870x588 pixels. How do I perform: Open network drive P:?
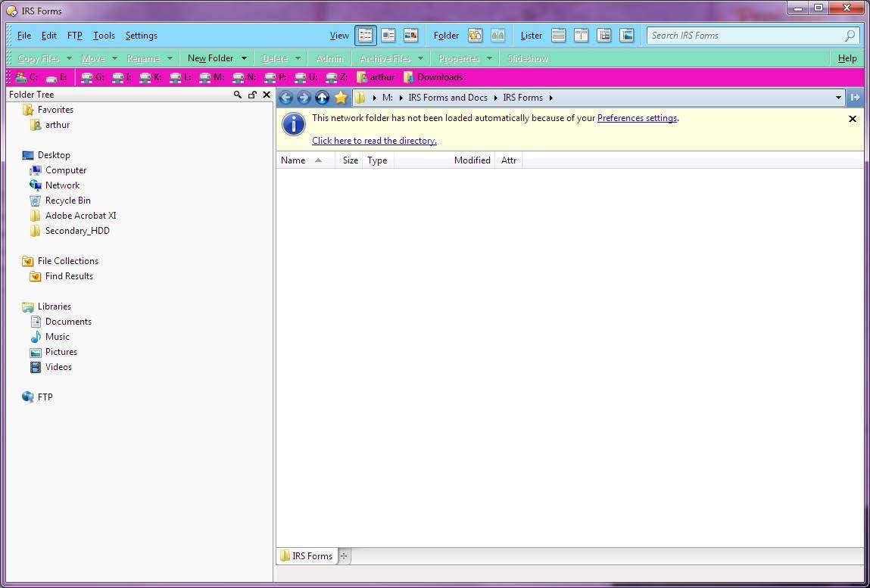(276, 77)
